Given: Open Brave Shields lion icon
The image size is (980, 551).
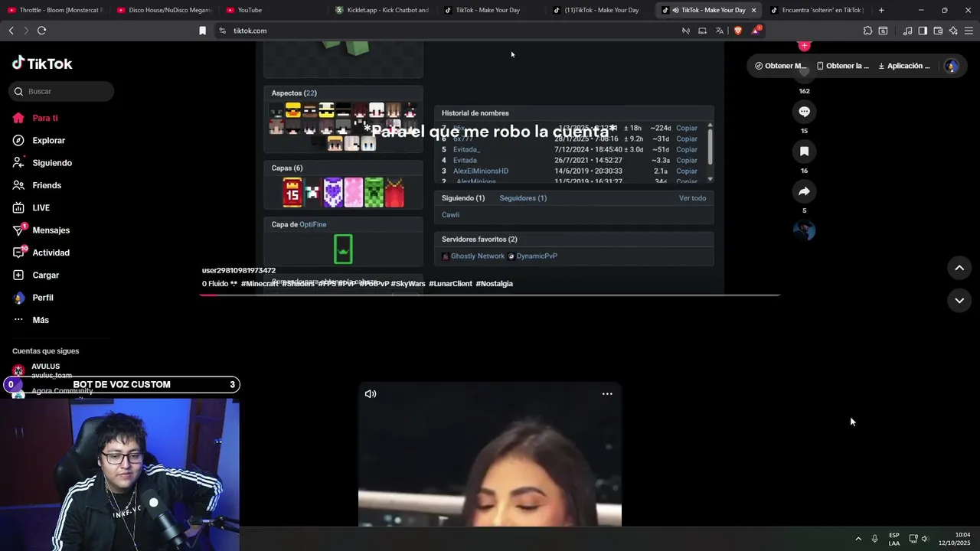Looking at the screenshot, I should pos(738,31).
